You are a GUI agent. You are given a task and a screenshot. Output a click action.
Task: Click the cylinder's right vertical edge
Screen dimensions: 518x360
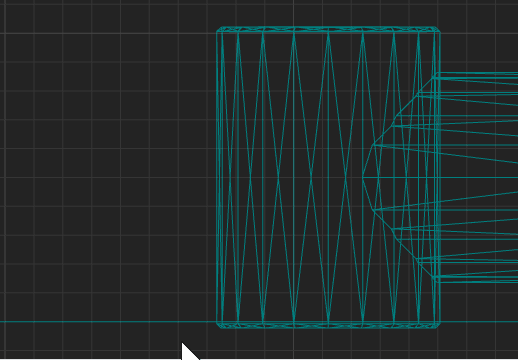[x=440, y=177]
